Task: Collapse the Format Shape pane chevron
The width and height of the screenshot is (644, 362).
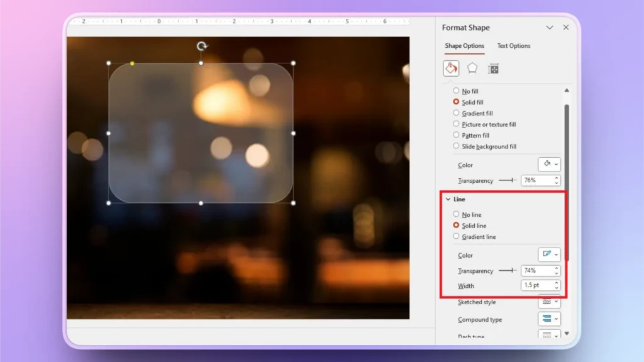Action: tap(550, 28)
